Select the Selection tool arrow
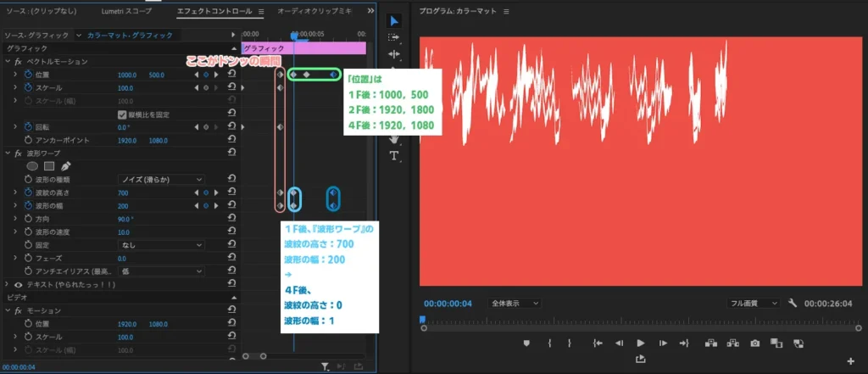The image size is (868, 374). coord(393,21)
